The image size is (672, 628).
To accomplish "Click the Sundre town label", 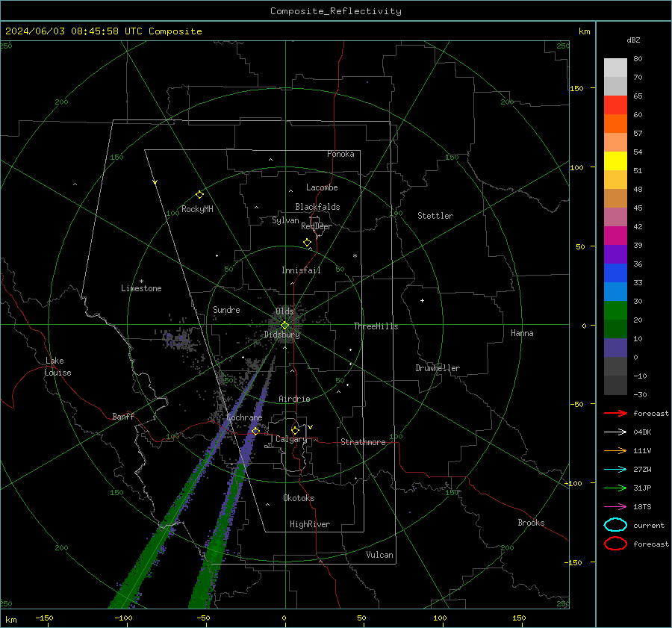I will [x=226, y=309].
